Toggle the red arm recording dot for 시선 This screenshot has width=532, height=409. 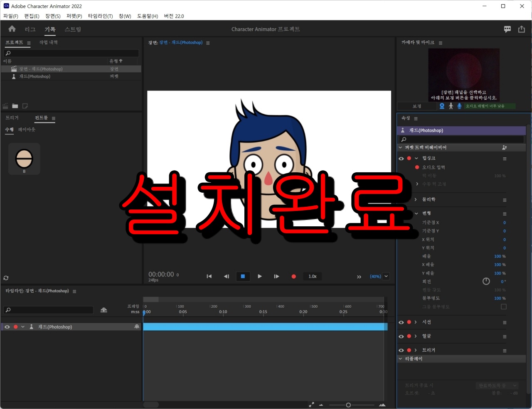(x=409, y=322)
